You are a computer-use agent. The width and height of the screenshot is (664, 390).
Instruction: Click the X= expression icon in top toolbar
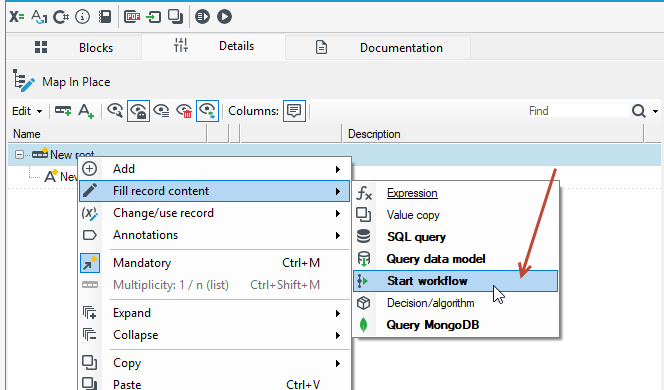[x=17, y=17]
